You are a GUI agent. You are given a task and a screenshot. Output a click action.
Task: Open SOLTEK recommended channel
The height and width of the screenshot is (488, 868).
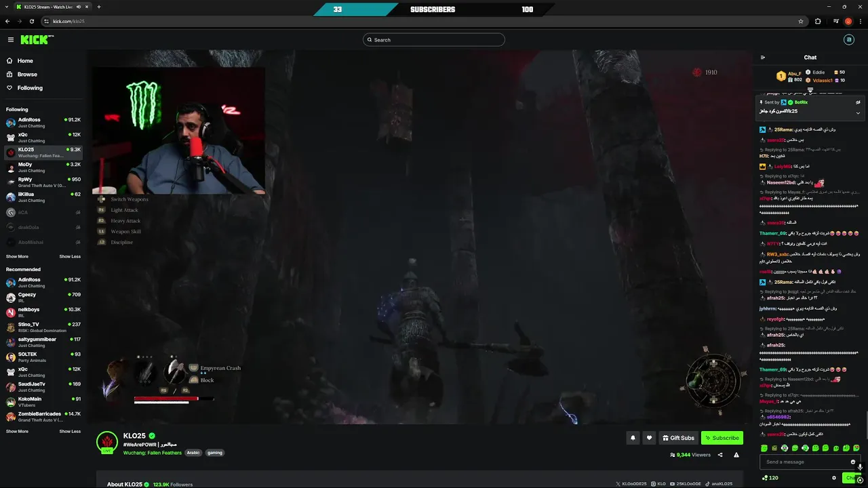tap(43, 357)
